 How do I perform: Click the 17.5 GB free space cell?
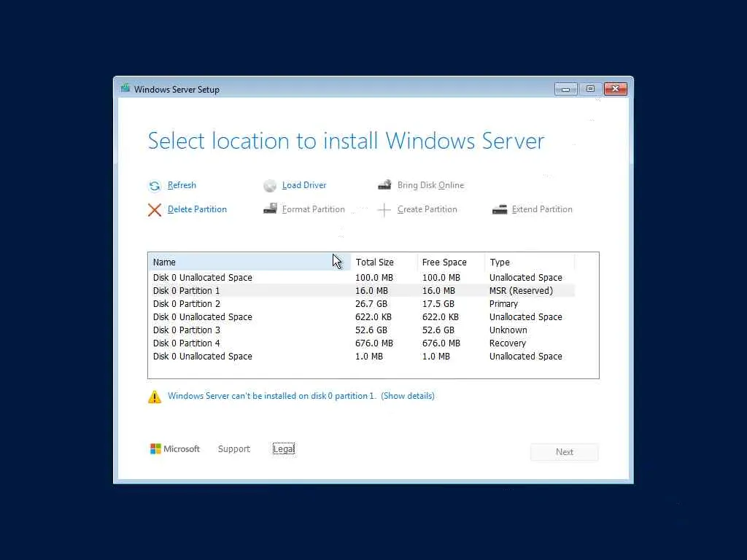(438, 304)
